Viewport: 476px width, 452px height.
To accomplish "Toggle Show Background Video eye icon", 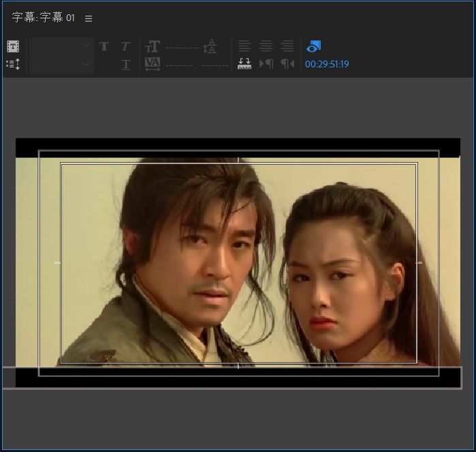I will pos(313,46).
